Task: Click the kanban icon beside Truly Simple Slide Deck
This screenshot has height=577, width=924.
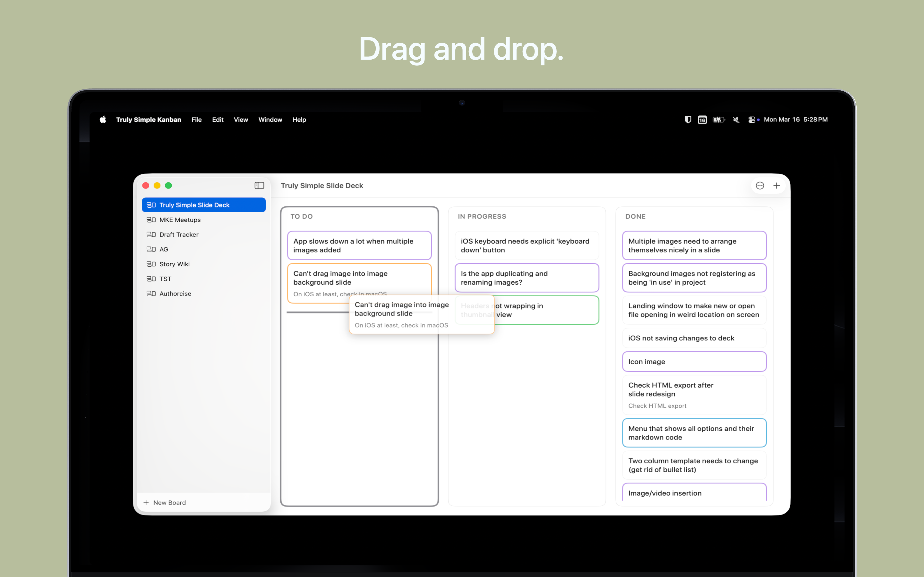Action: pos(151,205)
